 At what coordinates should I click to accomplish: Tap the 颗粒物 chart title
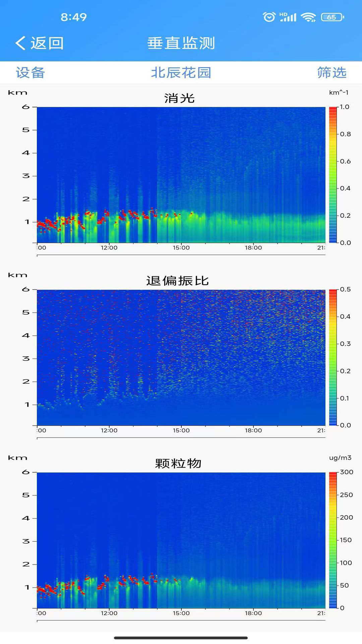pos(178,464)
